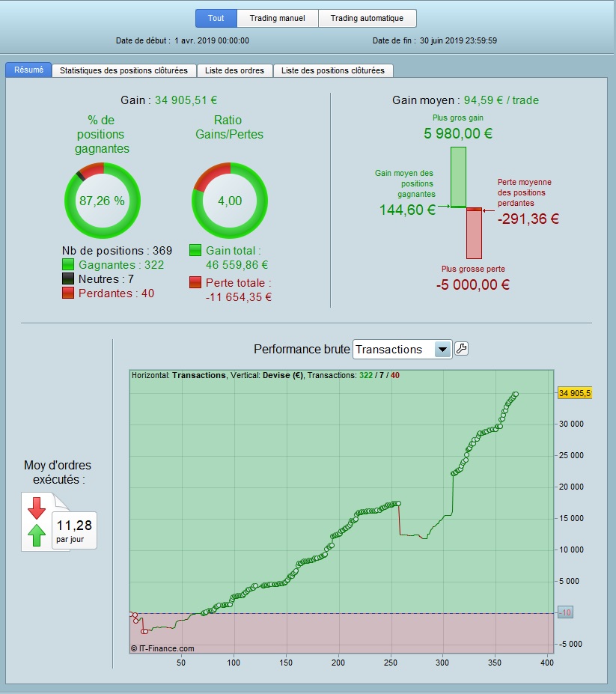Click the winning positions donut chart

point(103,201)
